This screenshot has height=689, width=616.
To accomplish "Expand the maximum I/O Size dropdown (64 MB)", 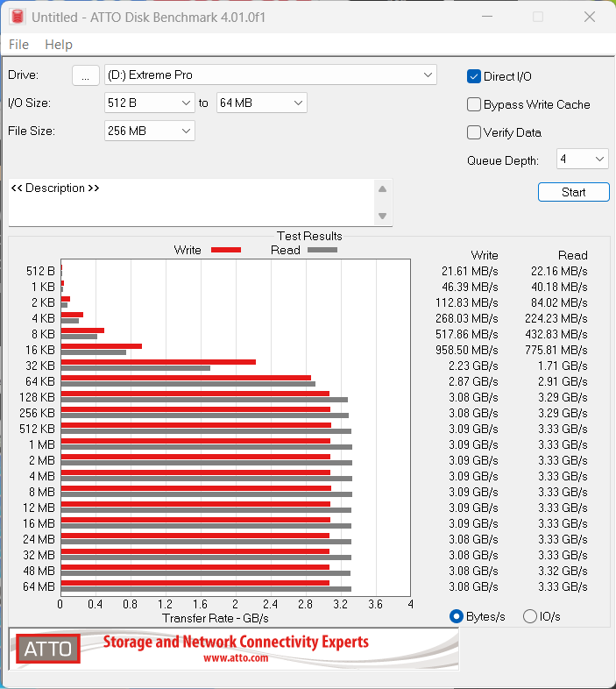I will [261, 103].
